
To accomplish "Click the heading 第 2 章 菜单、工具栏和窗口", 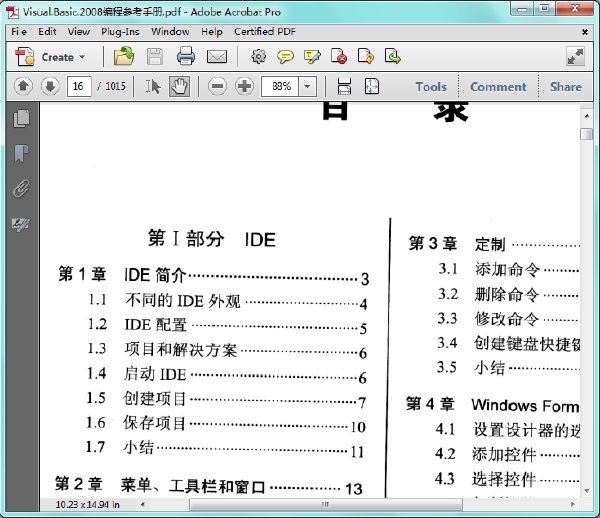I will 160,485.
